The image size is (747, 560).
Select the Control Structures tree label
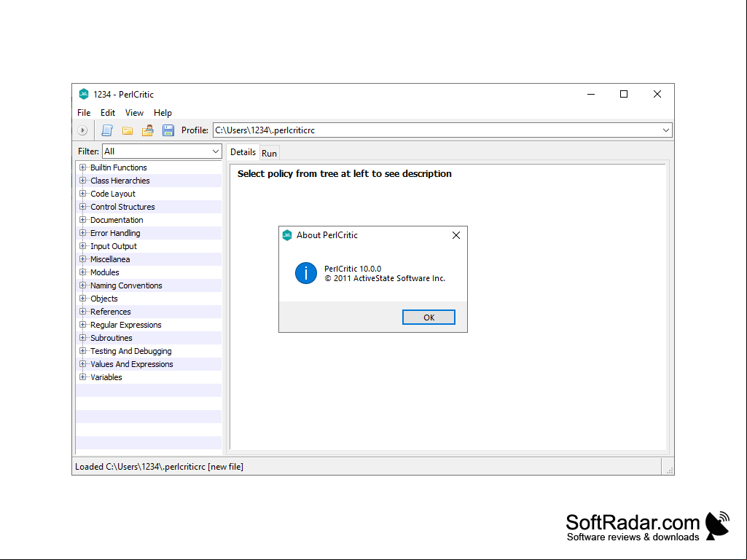pos(122,207)
